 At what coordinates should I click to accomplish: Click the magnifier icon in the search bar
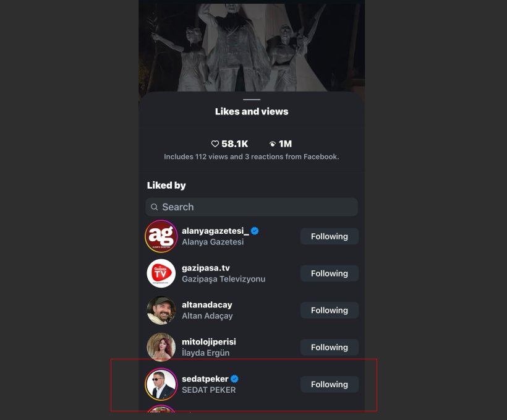coord(155,207)
